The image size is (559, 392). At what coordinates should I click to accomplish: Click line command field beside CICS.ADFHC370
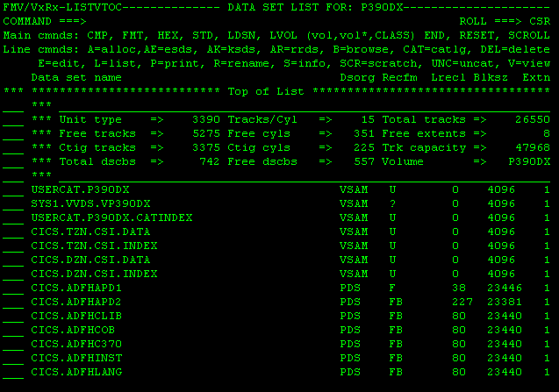pos(13,345)
